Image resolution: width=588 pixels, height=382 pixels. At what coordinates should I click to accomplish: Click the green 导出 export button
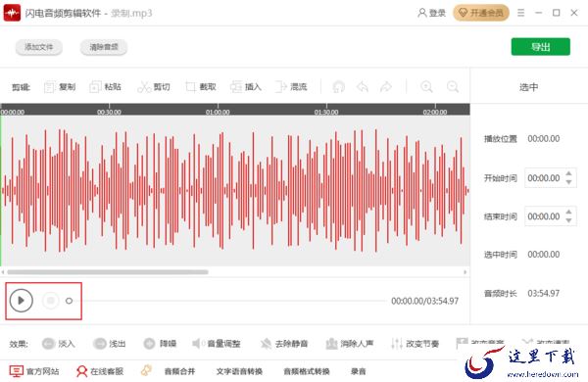click(x=540, y=47)
